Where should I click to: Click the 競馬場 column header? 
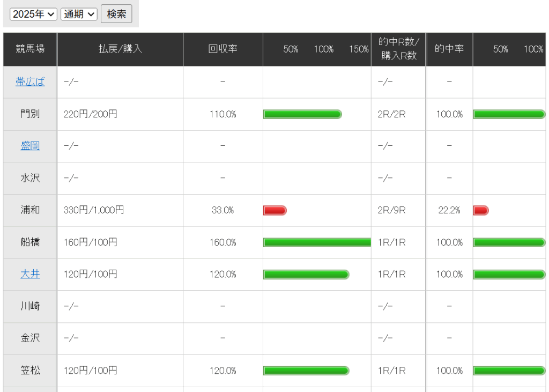click(x=30, y=49)
